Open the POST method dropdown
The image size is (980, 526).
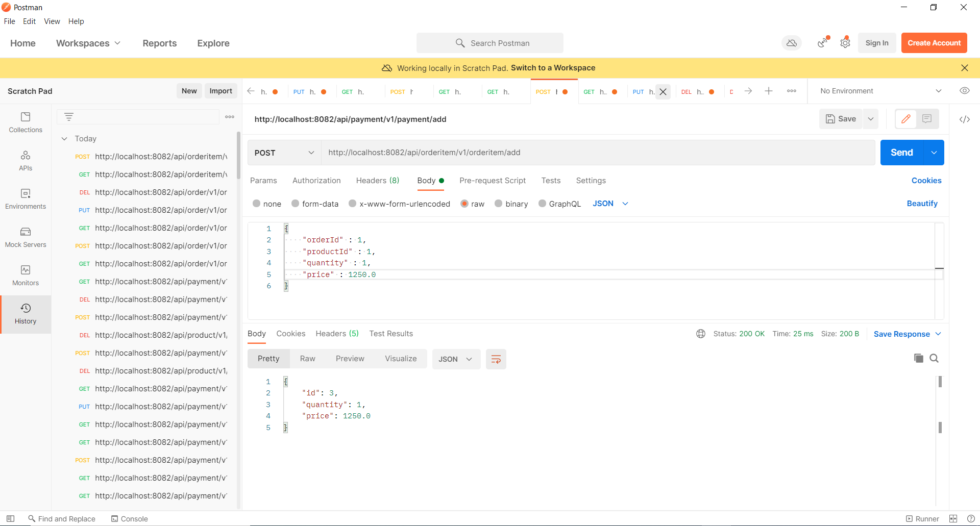coord(284,153)
